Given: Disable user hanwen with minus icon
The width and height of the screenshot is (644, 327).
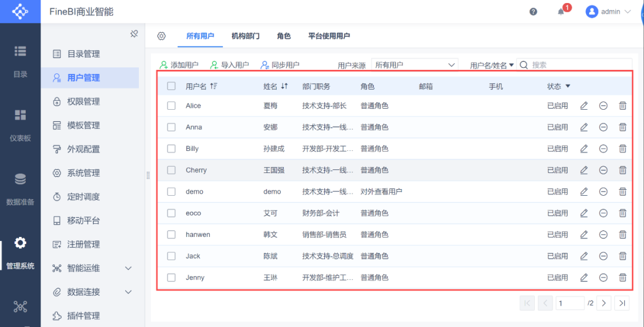Looking at the screenshot, I should pos(603,235).
